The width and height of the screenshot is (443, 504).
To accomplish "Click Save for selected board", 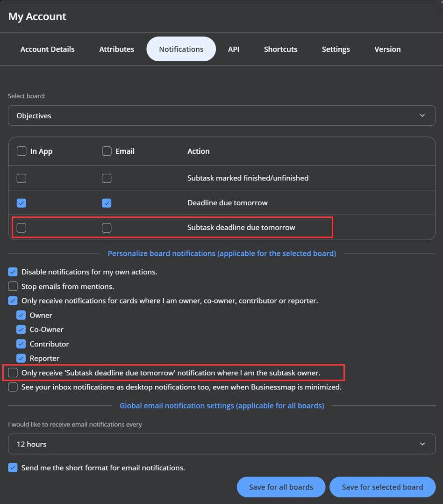I will tap(383, 487).
